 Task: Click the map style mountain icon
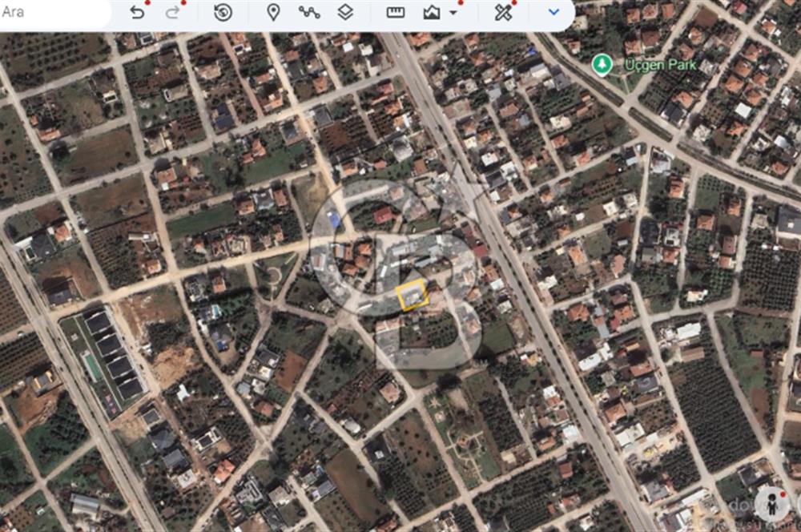click(x=433, y=13)
